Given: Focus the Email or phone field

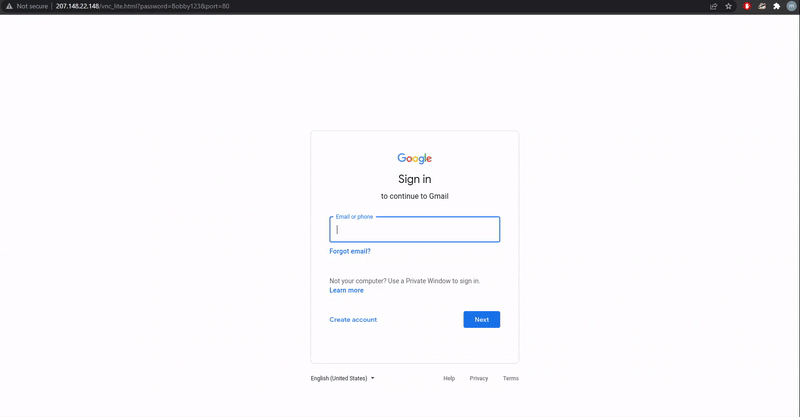Looking at the screenshot, I should pos(414,229).
